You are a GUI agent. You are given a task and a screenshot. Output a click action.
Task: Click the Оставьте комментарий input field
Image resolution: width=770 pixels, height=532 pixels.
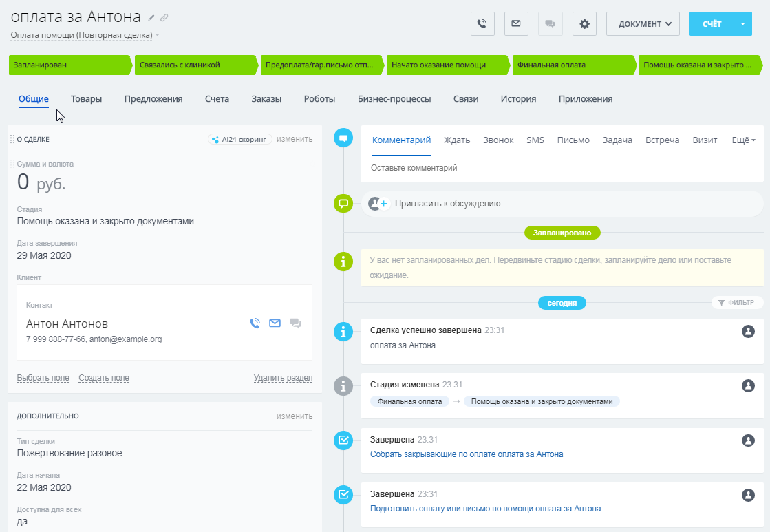561,168
